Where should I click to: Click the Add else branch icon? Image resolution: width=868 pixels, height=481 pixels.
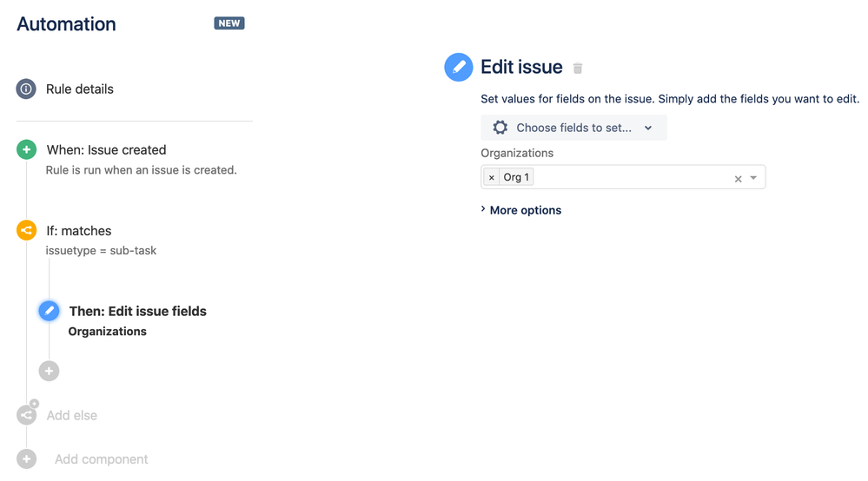coord(27,415)
